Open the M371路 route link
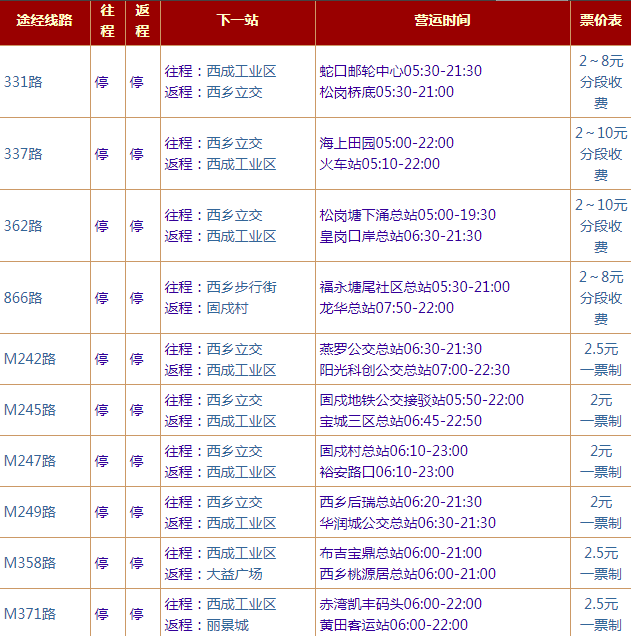 30,614
